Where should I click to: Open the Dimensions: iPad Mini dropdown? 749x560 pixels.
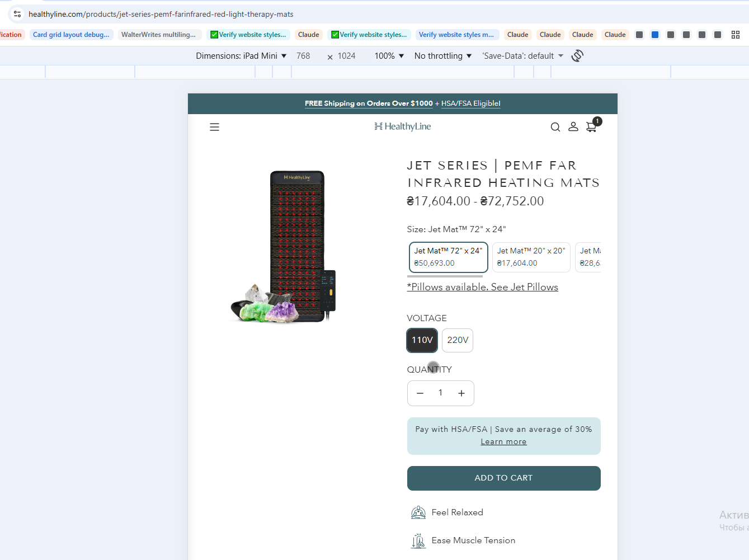pyautogui.click(x=241, y=56)
